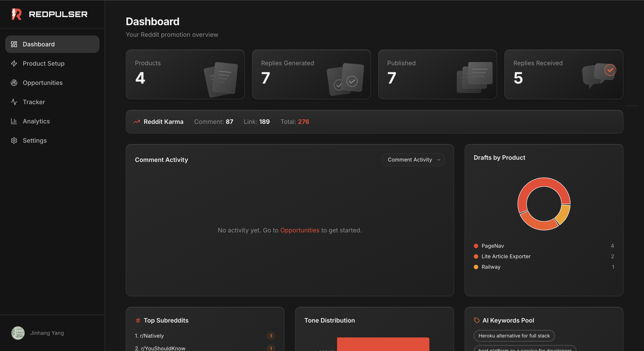The image size is (644, 351).
Task: Open the Analytics menu item
Action: pyautogui.click(x=36, y=121)
